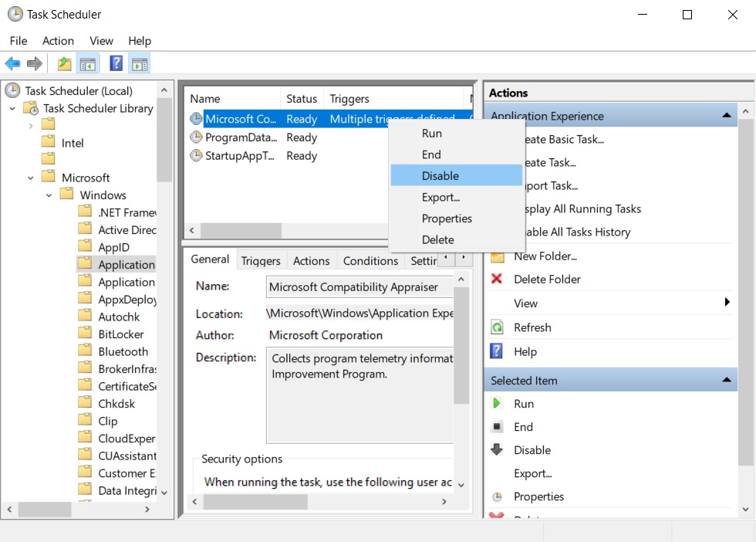Select Task Scheduler Library in the tree
756x542 pixels.
click(x=98, y=108)
